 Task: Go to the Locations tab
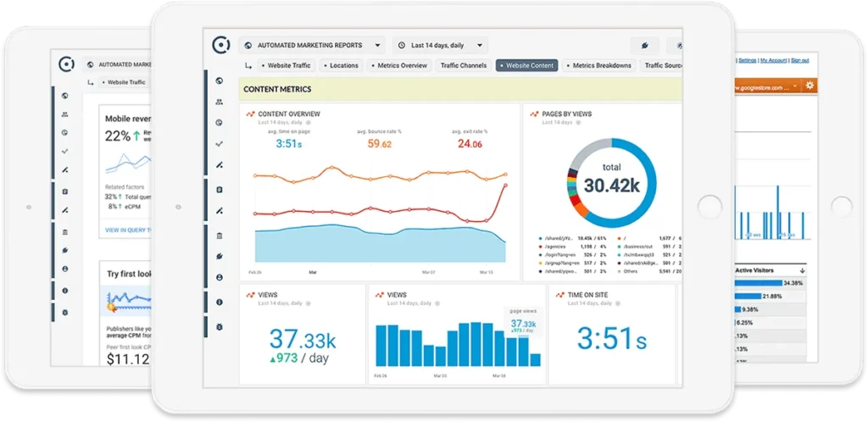pyautogui.click(x=341, y=65)
